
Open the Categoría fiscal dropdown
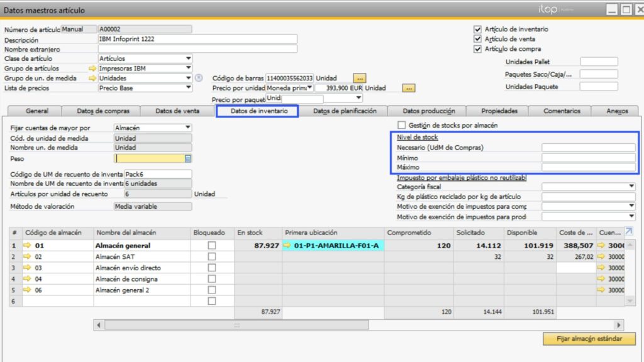click(631, 187)
